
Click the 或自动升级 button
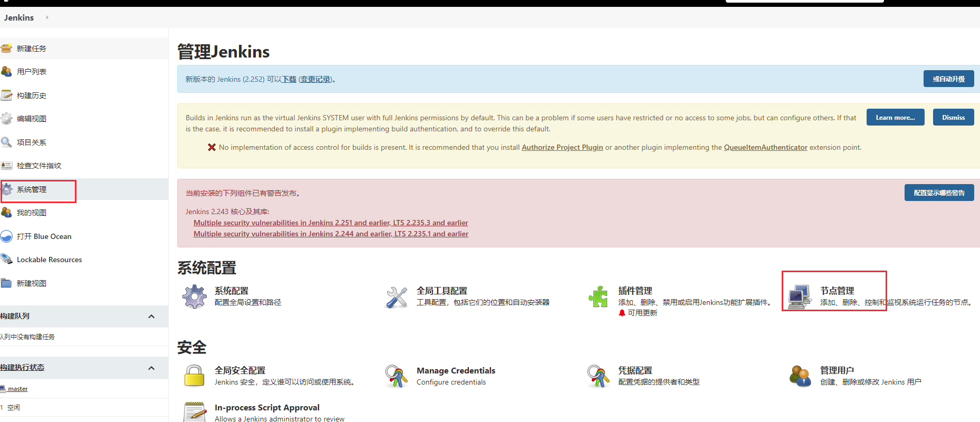coord(948,79)
